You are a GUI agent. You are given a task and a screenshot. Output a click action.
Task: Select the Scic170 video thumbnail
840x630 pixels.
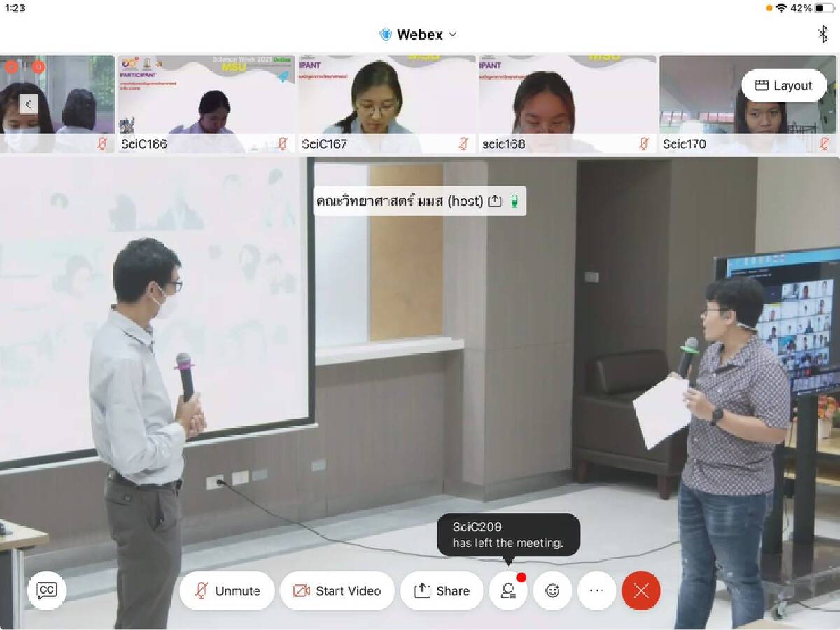pos(748,104)
